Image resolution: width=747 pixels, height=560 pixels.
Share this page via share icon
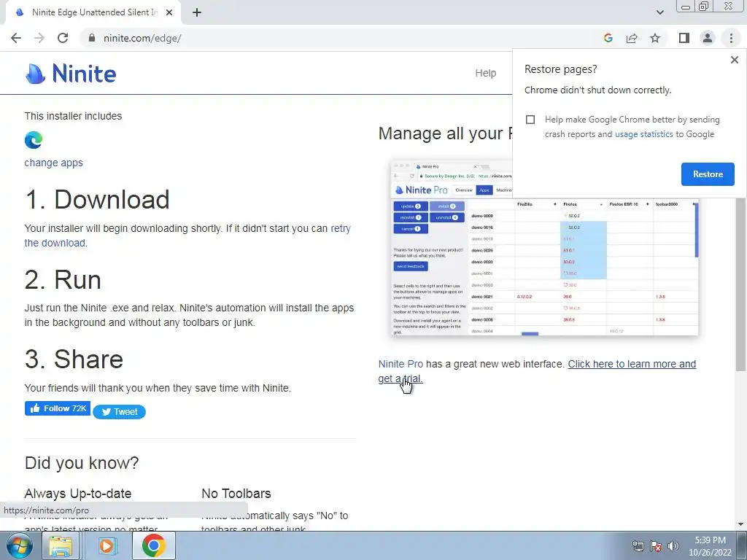point(632,38)
